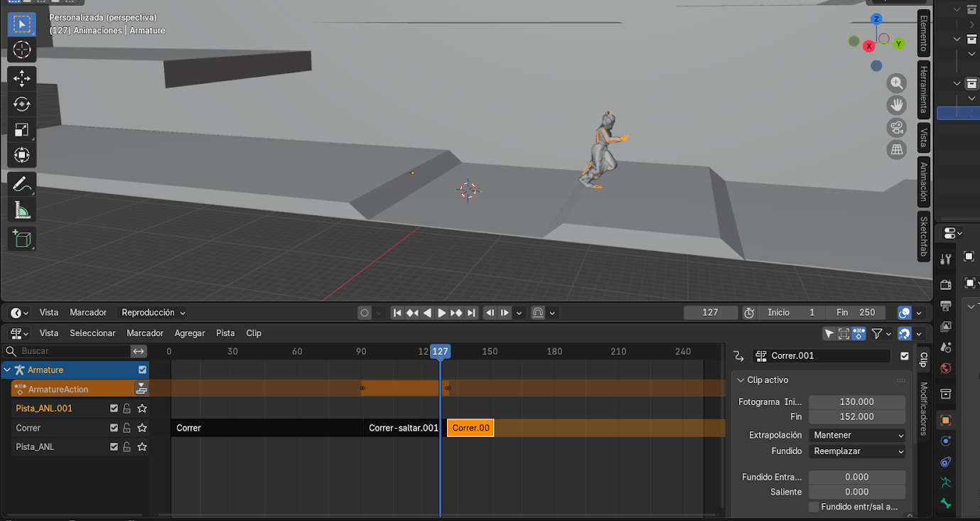Toggle the Pista_ANL.001 track checkbox
980x521 pixels.
(x=114, y=409)
